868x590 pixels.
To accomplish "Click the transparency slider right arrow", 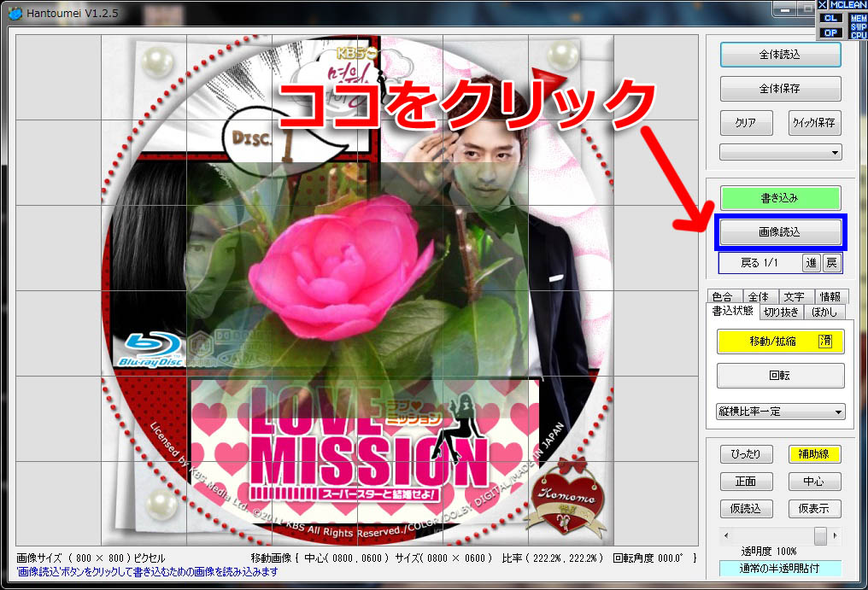I will point(835,535).
